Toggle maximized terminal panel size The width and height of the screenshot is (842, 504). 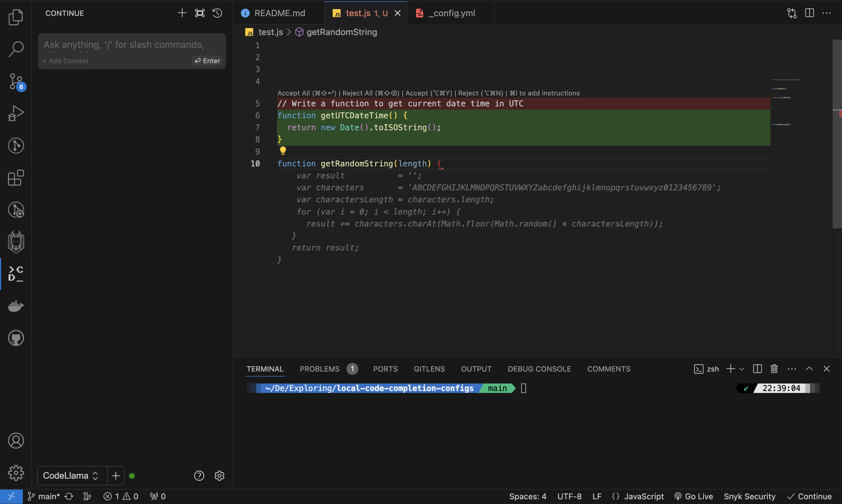tap(809, 369)
